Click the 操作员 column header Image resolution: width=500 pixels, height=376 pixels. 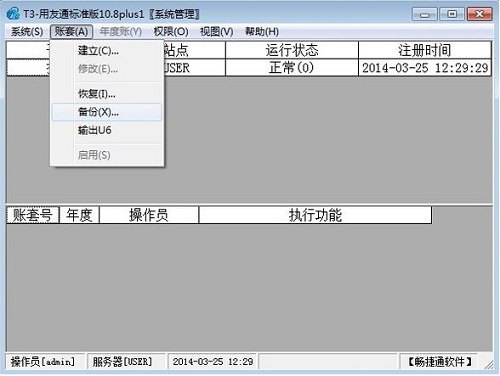149,215
